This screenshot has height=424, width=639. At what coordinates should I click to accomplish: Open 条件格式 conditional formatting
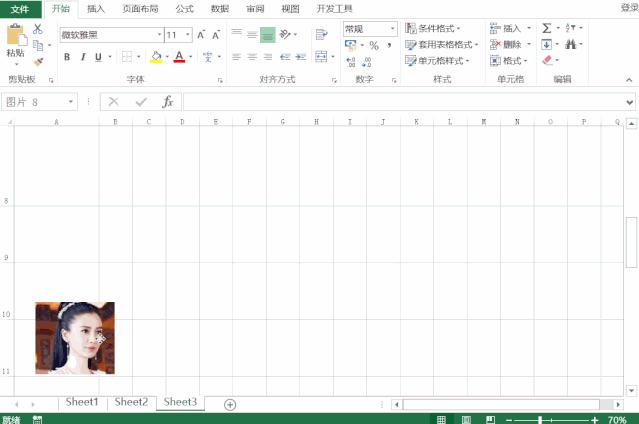point(432,28)
